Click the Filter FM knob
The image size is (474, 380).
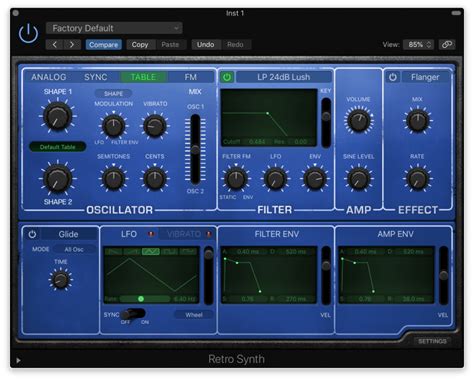(x=236, y=179)
